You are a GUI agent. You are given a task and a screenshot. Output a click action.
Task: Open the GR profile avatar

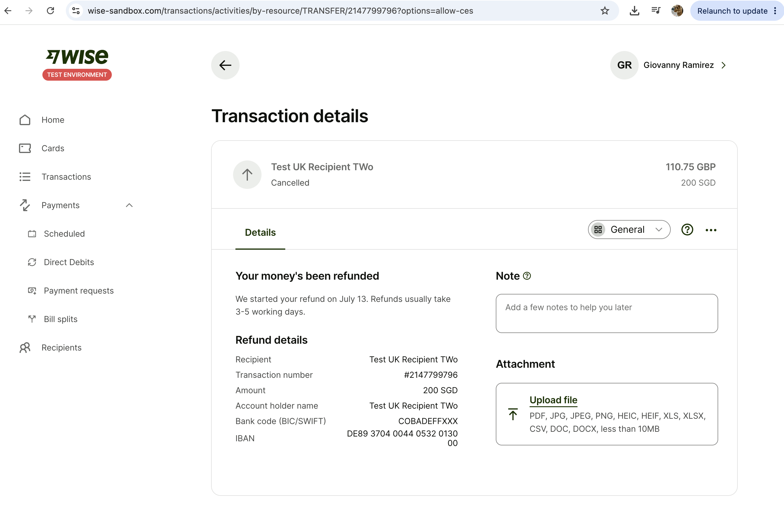[x=624, y=65]
